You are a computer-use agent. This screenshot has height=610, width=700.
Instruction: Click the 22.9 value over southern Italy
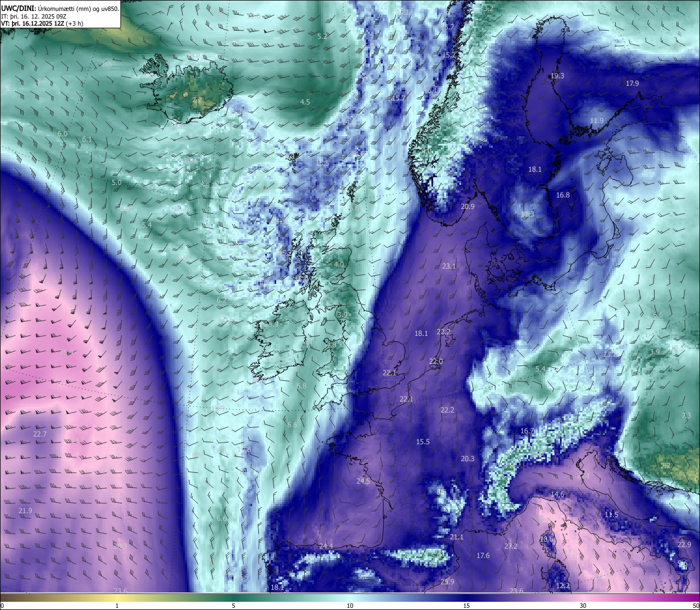click(x=684, y=545)
